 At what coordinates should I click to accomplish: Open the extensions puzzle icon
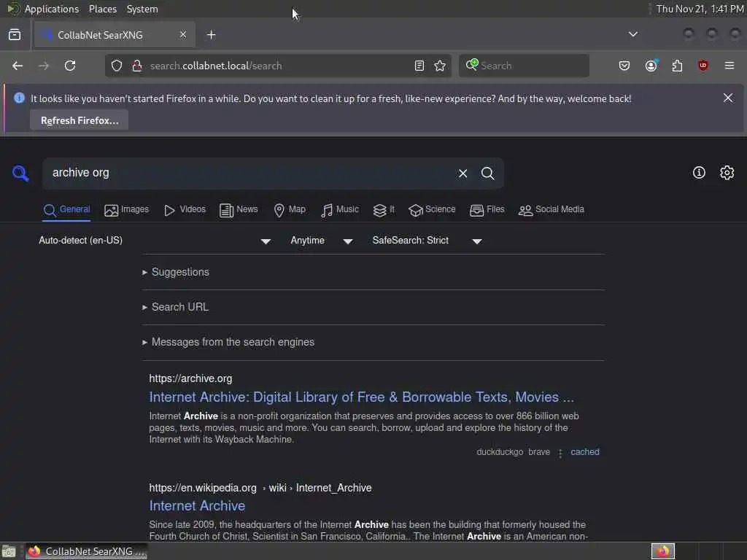click(x=677, y=66)
